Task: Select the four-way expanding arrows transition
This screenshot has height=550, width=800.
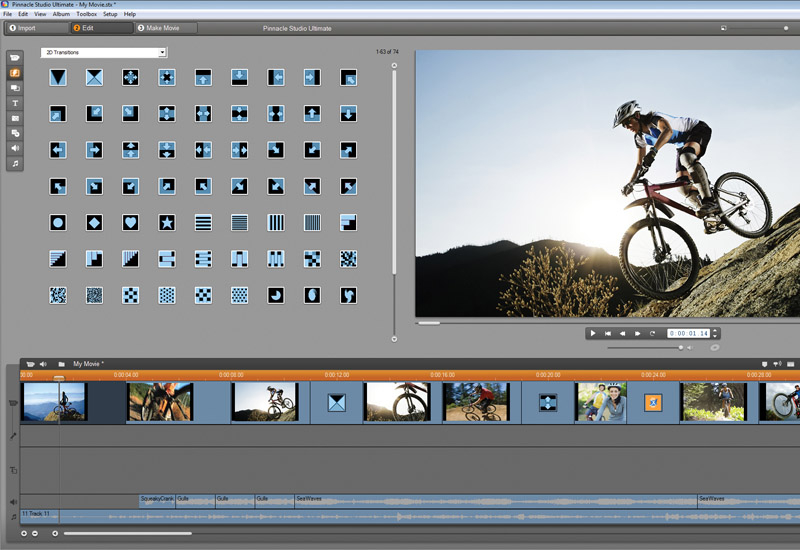Action: click(x=131, y=78)
